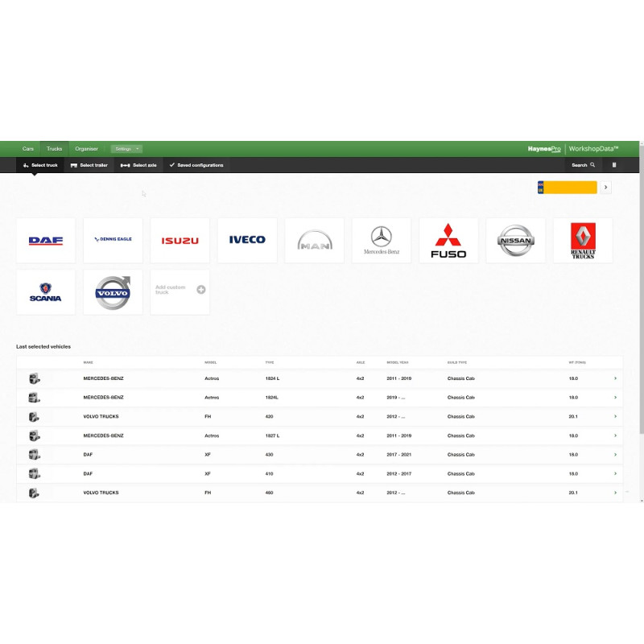Screen dimensions: 644x644
Task: Open the Organiser tab
Action: pyautogui.click(x=87, y=148)
